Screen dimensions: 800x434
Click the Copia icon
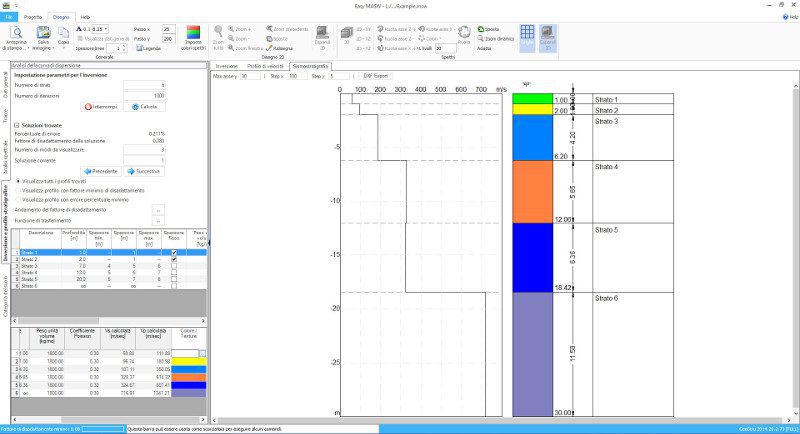pos(64,32)
